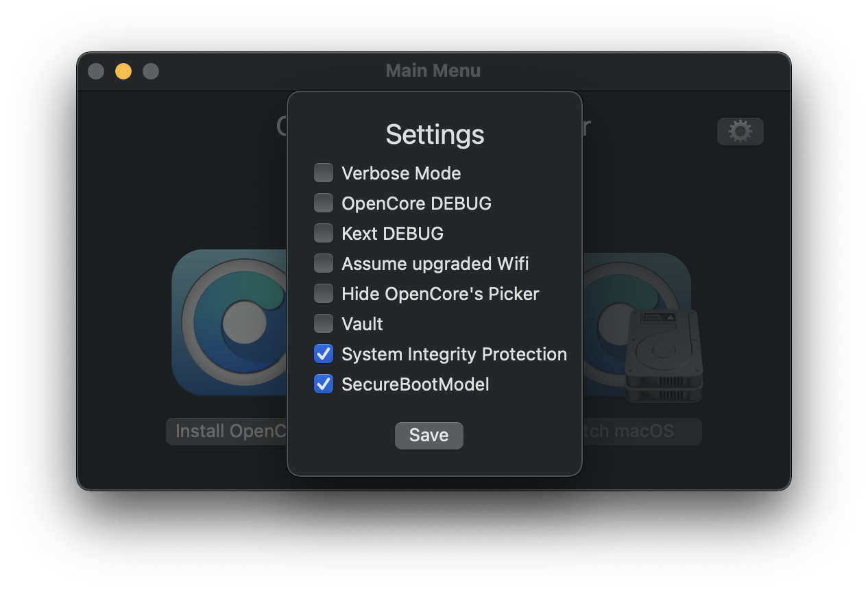
Task: Enable Hide OpenCore's Picker
Action: coord(323,293)
